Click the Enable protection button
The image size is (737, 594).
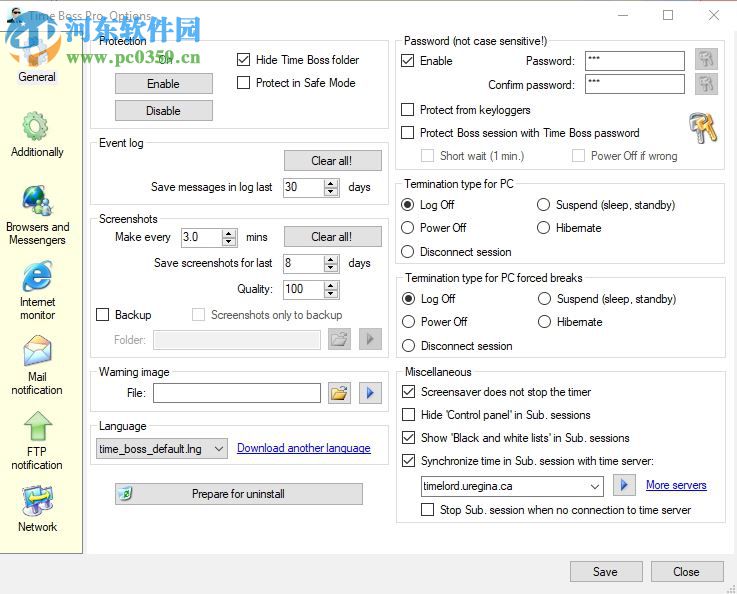pyautogui.click(x=164, y=84)
